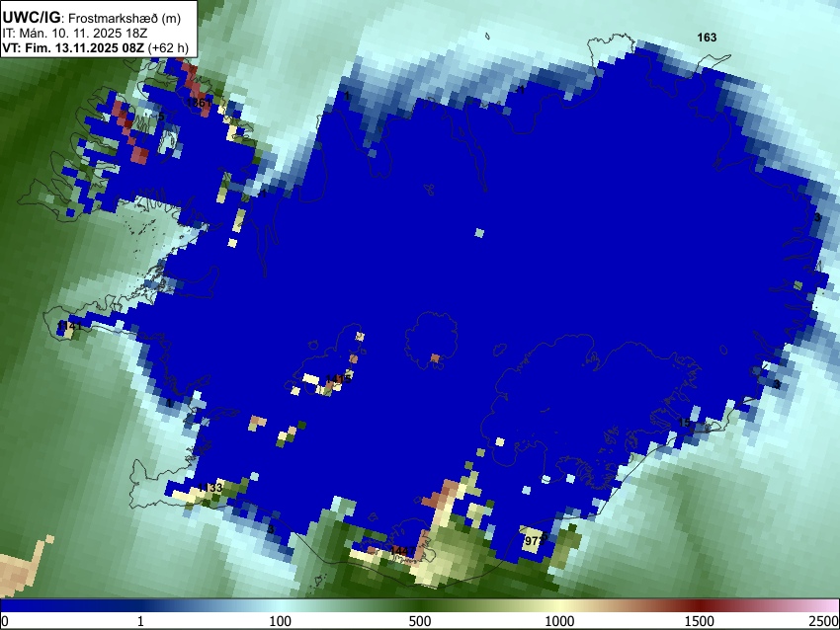Click the "100" tick label on the legend
The width and height of the screenshot is (840, 630).
[281, 621]
